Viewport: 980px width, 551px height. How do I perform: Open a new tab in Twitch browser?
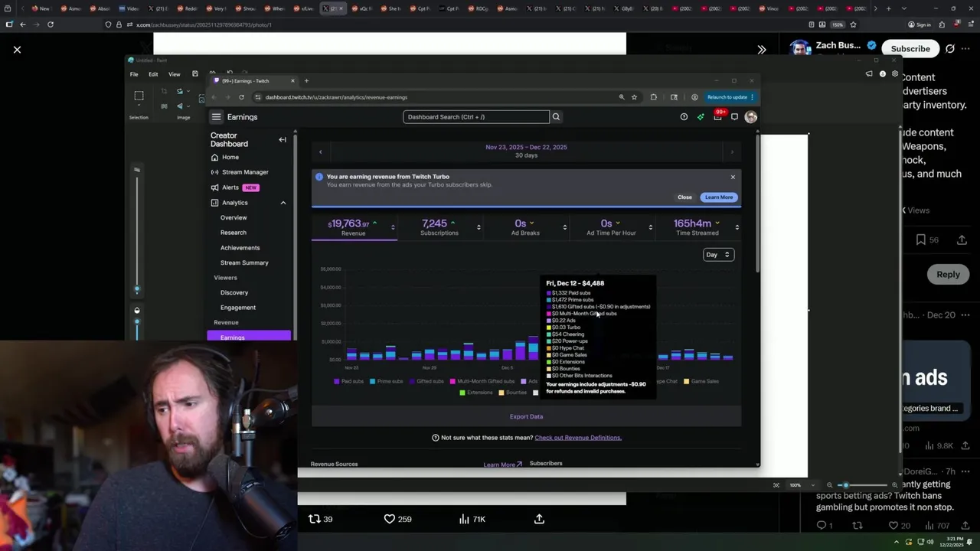306,80
